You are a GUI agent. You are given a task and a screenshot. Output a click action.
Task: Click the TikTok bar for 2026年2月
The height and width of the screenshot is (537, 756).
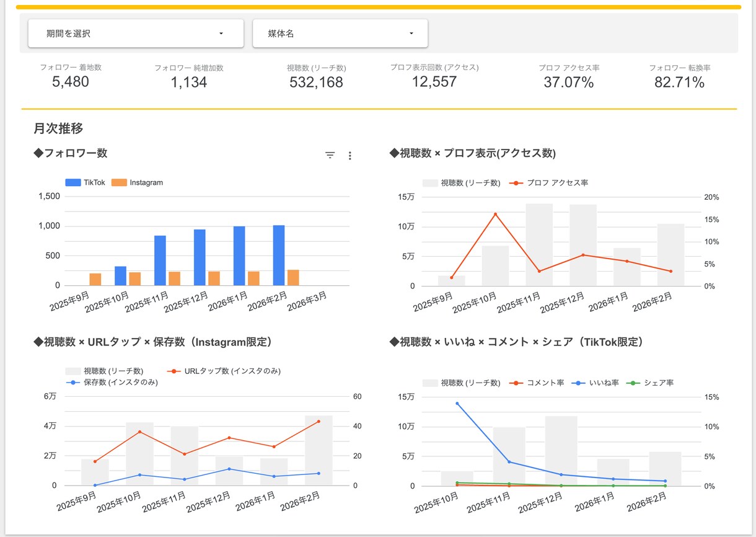(x=279, y=255)
